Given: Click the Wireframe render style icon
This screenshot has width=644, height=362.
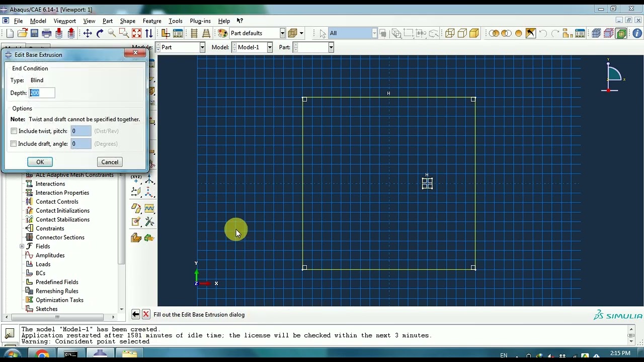Looking at the screenshot, I should coord(450,33).
